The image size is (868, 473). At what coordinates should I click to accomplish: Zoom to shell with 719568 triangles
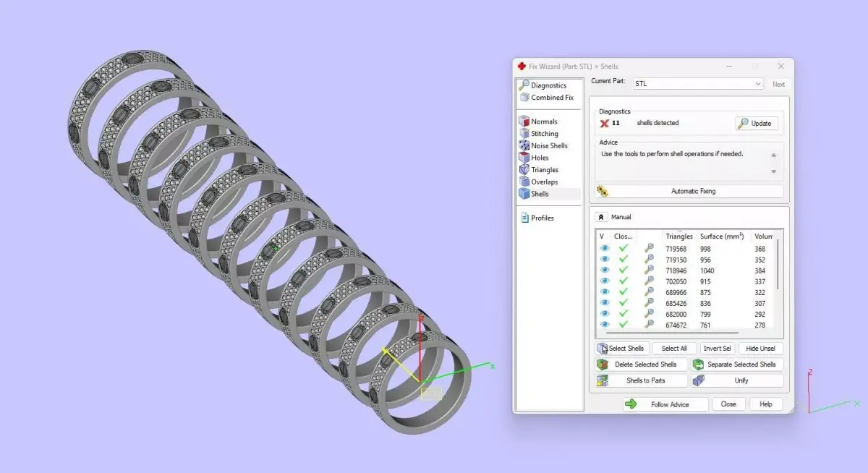pyautogui.click(x=650, y=248)
